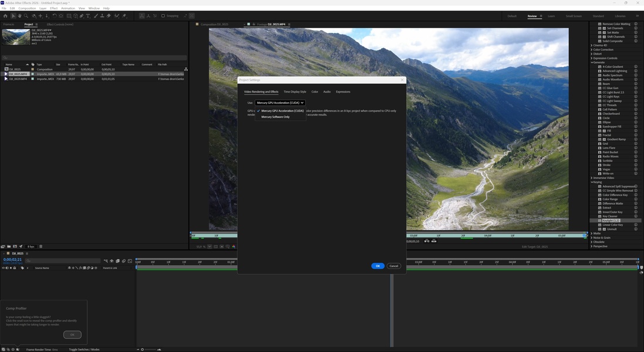Select the Type (T) tool
This screenshot has height=352, width=644.
(88, 16)
